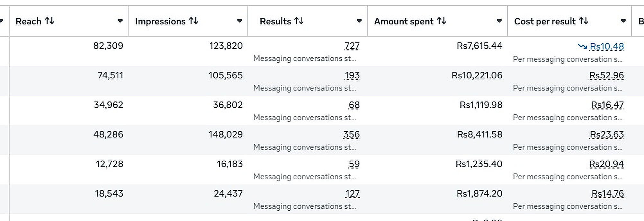Open Reach column dropdown menu

coord(120,21)
